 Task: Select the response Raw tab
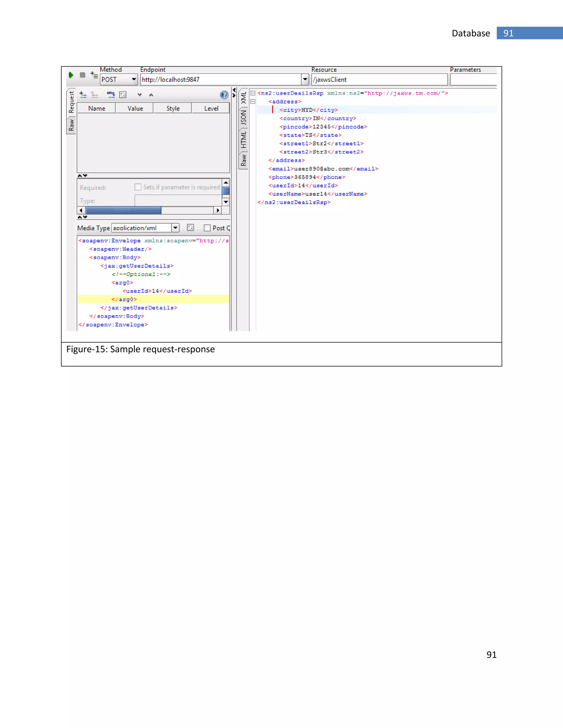[x=244, y=160]
